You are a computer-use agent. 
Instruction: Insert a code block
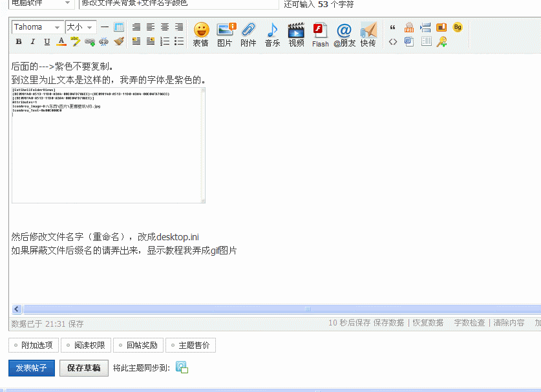tap(392, 42)
